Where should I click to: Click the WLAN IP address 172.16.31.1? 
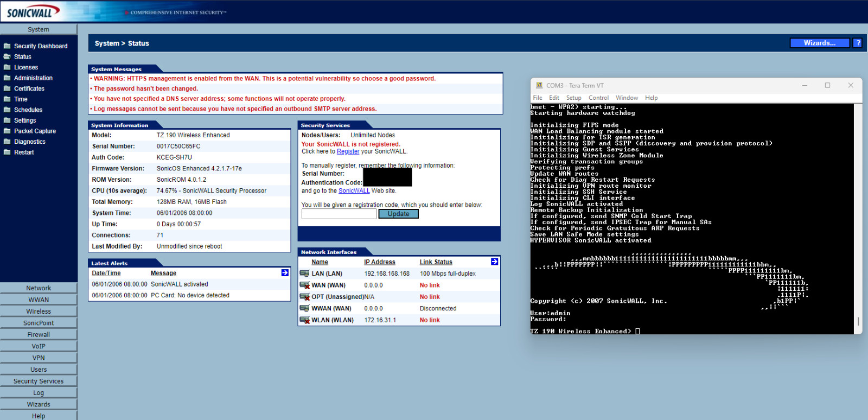pyautogui.click(x=380, y=320)
